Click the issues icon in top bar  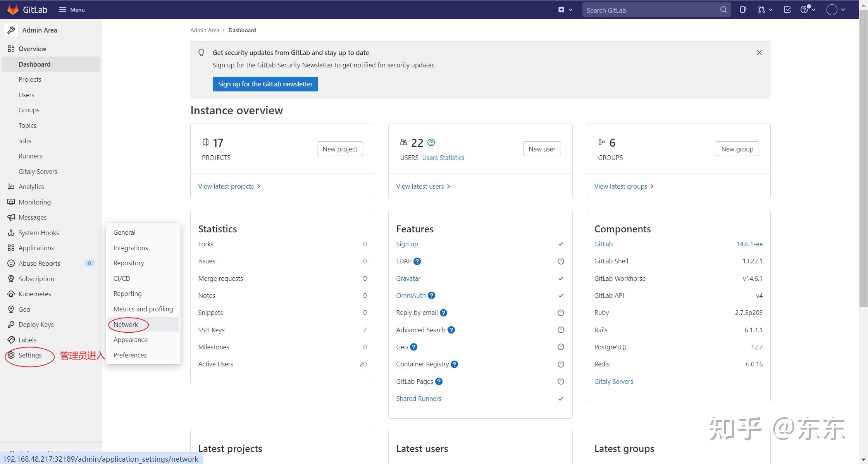(x=743, y=9)
